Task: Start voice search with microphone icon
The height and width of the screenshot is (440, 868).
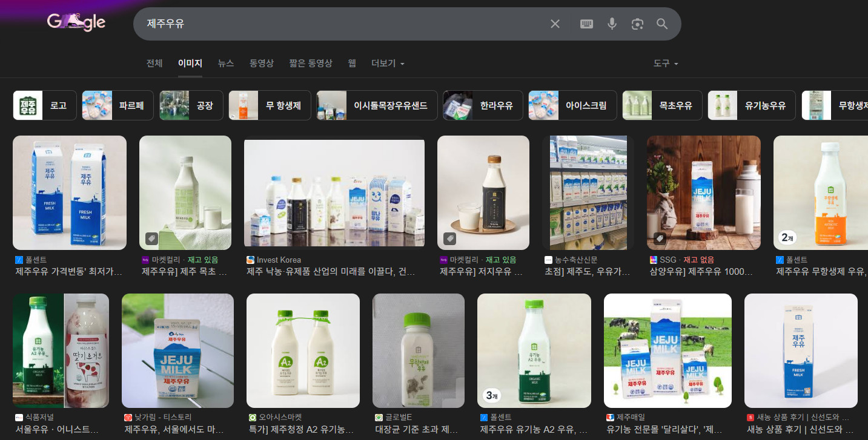Action: point(612,24)
